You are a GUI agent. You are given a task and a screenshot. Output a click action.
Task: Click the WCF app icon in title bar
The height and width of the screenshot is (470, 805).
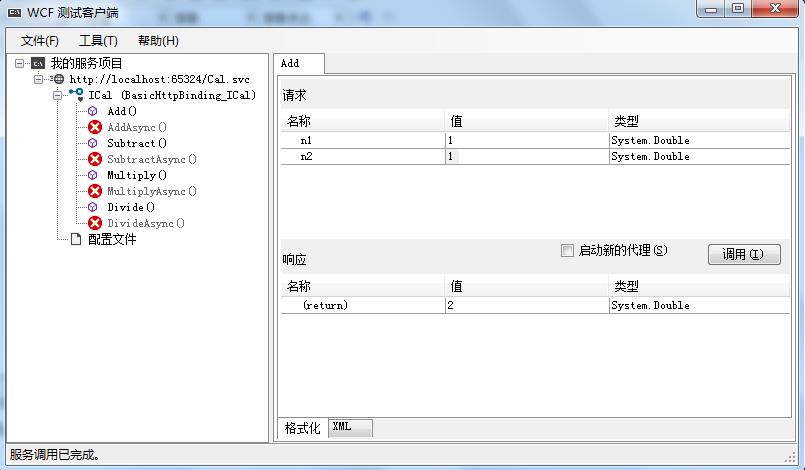pyautogui.click(x=14, y=12)
